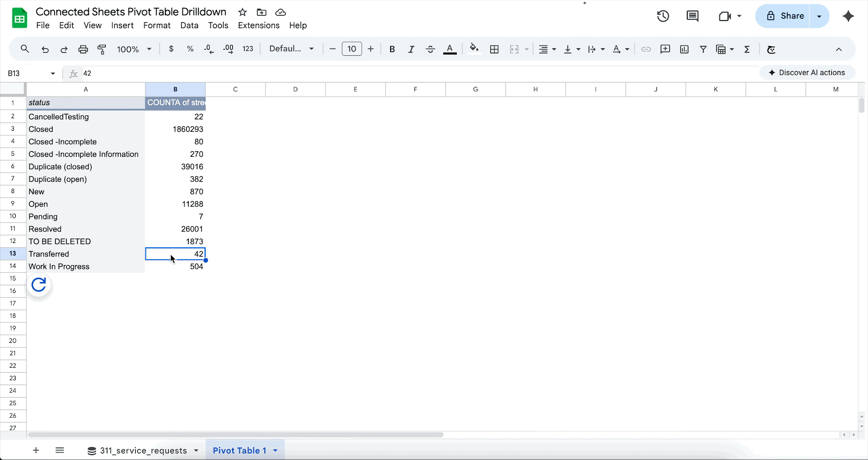Click the font size input field

click(x=352, y=49)
